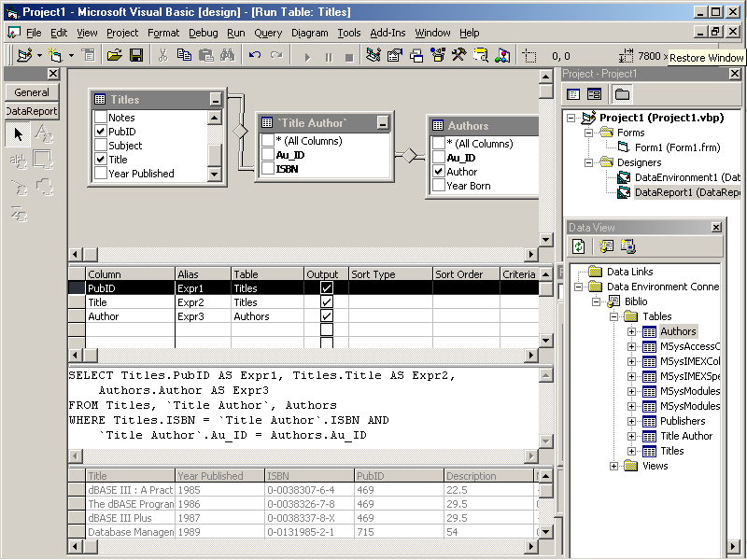The width and height of the screenshot is (747, 560).
Task: Collapse the Project1 (Project1.vbp) tree node
Action: pyautogui.click(x=571, y=118)
